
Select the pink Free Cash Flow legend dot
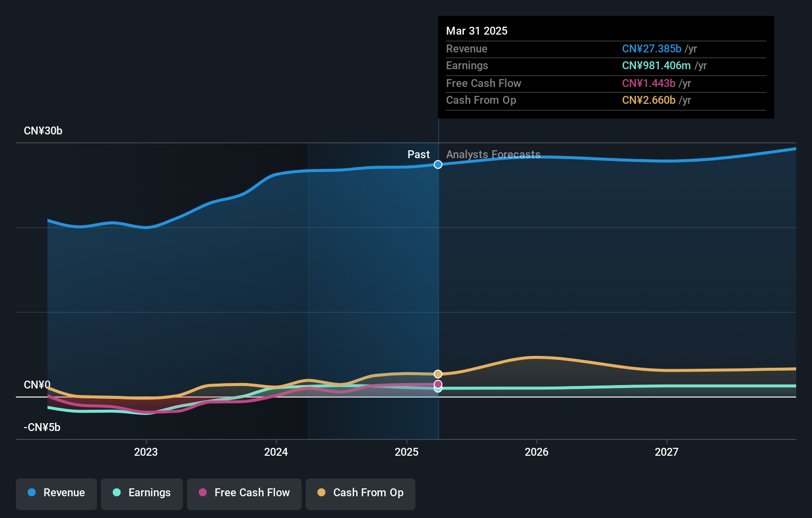(202, 493)
